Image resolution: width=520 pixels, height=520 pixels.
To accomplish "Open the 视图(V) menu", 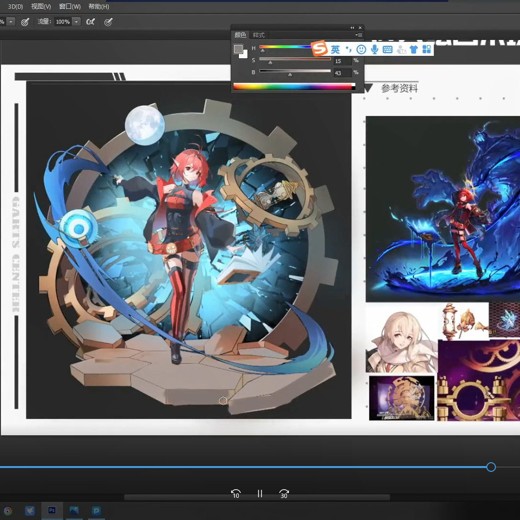I will point(41,6).
